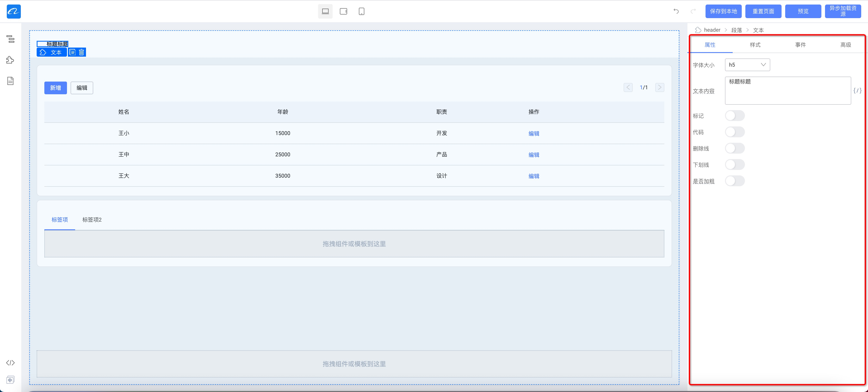The width and height of the screenshot is (868, 392).
Task: Delete the selected 文本 component
Action: [x=81, y=52]
